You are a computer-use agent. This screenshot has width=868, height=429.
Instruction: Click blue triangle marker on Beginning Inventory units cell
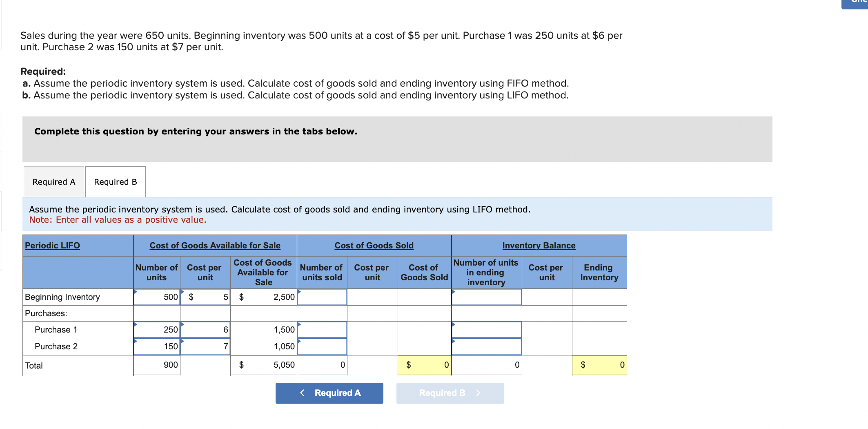(136, 291)
